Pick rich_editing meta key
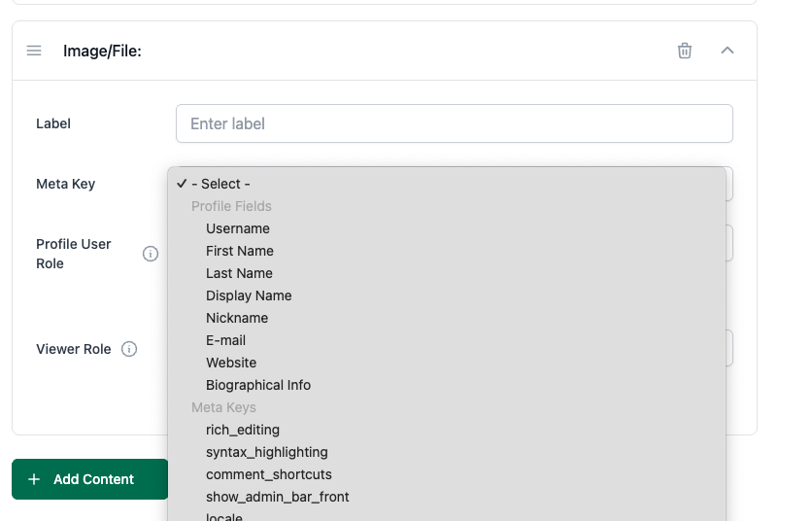Screen dimensions: 812x521 pyautogui.click(x=447, y=430)
